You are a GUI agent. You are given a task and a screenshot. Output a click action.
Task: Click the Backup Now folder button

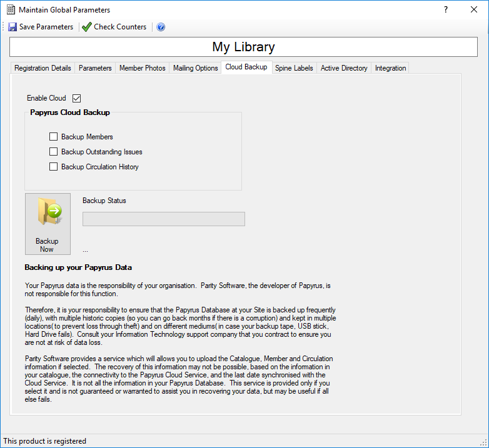tap(48, 224)
